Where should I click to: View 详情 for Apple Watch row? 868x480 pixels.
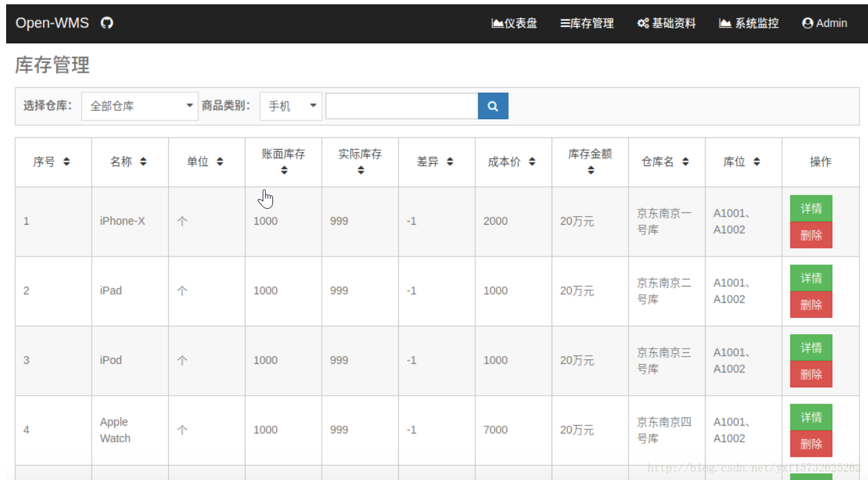coord(811,418)
